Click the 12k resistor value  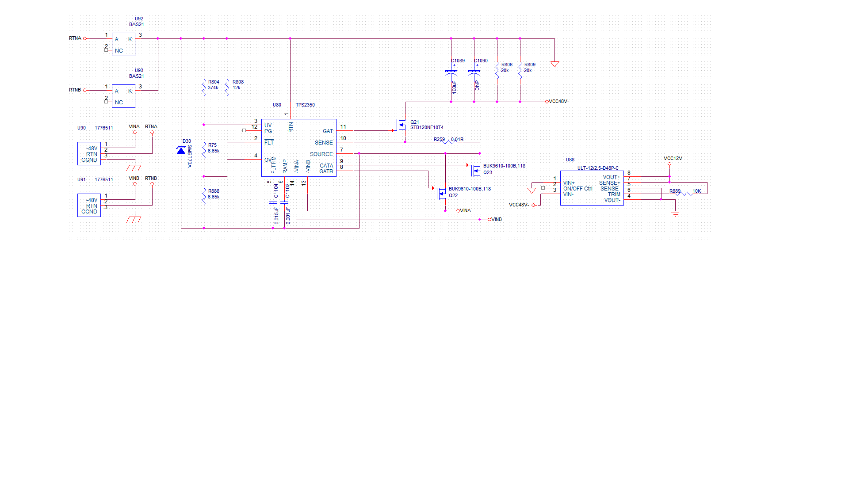(237, 88)
